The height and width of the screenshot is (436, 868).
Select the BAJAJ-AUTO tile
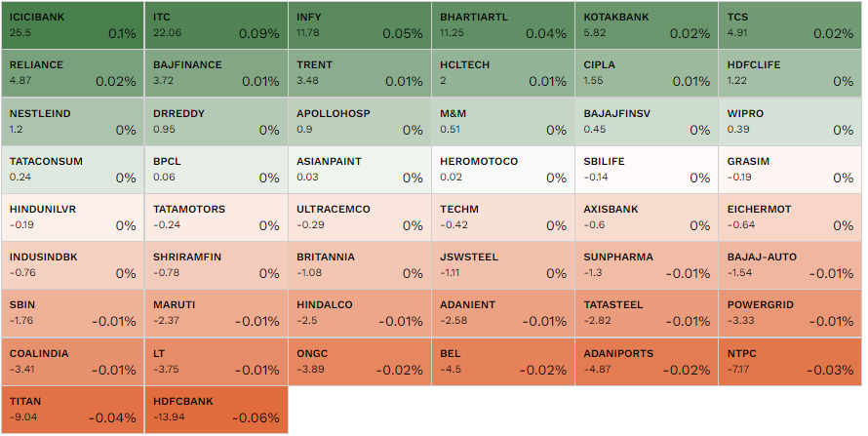[791, 265]
